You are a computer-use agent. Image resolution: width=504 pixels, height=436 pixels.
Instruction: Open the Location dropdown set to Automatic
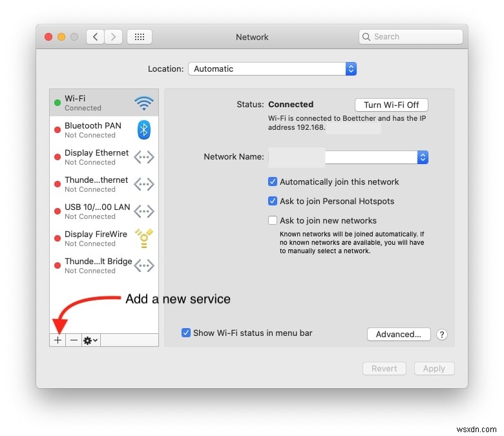coord(272,68)
